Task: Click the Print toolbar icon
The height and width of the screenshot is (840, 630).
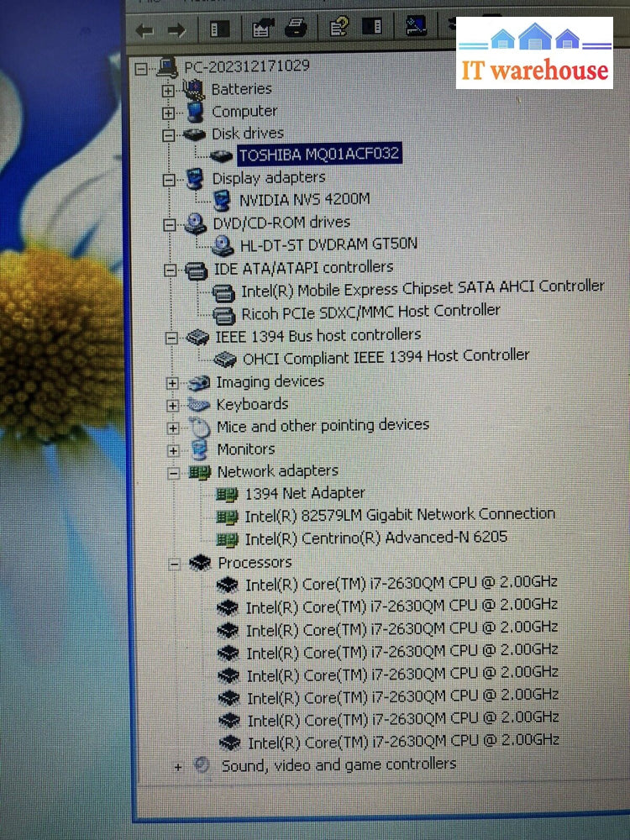Action: pyautogui.click(x=296, y=29)
